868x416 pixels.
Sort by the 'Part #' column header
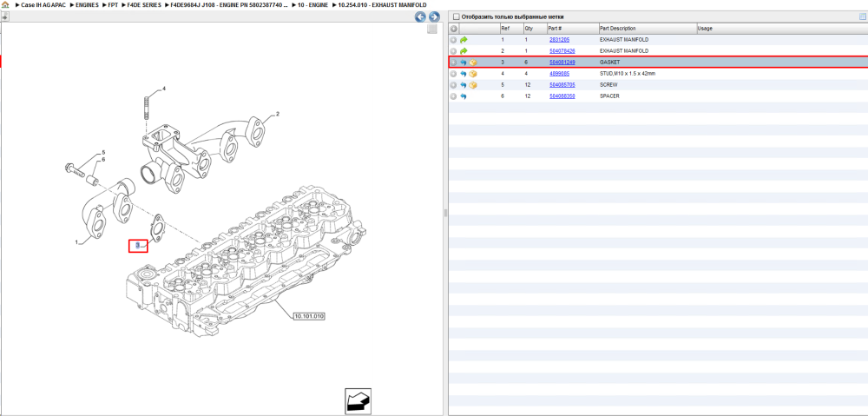(x=572, y=29)
